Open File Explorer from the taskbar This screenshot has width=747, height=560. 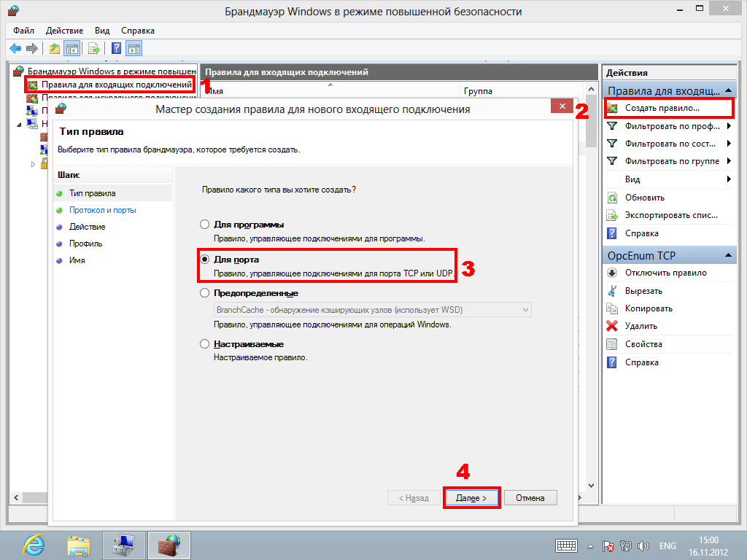(x=79, y=545)
